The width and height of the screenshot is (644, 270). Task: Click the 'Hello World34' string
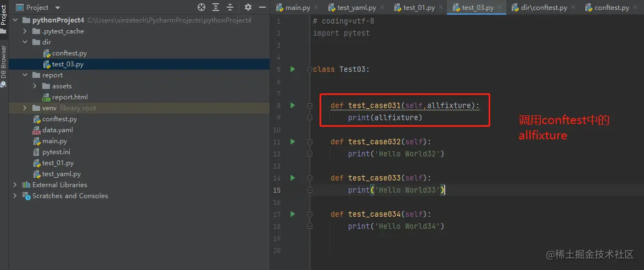click(407, 226)
